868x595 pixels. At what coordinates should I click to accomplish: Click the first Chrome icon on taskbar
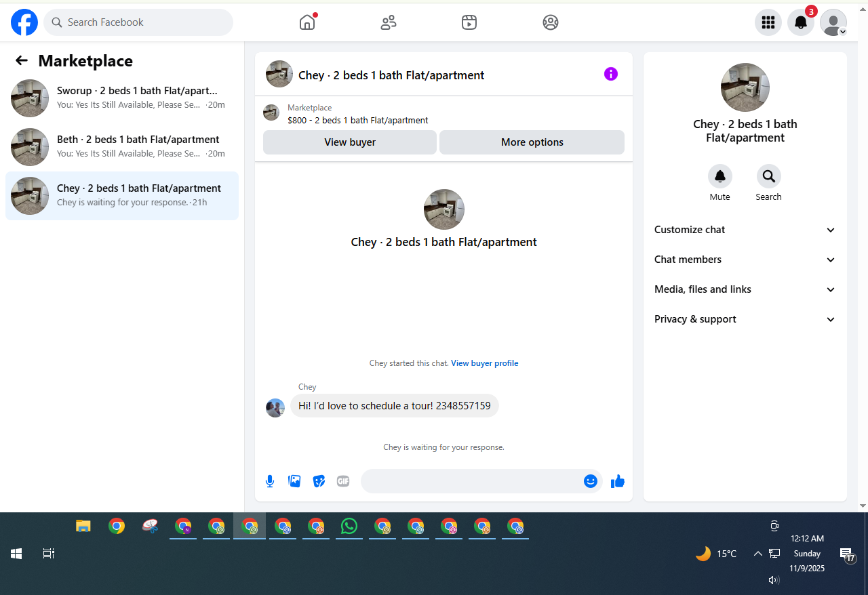117,527
